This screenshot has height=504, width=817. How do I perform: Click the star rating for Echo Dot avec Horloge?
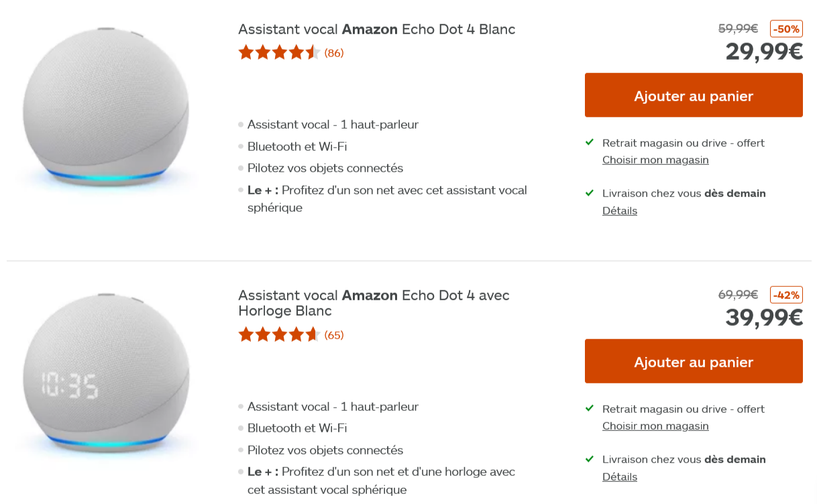coord(278,334)
